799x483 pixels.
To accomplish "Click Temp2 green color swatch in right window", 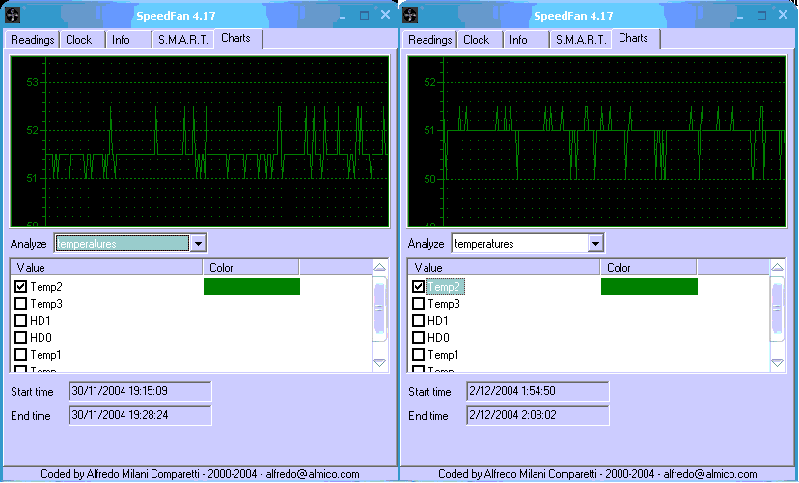I will 649,286.
